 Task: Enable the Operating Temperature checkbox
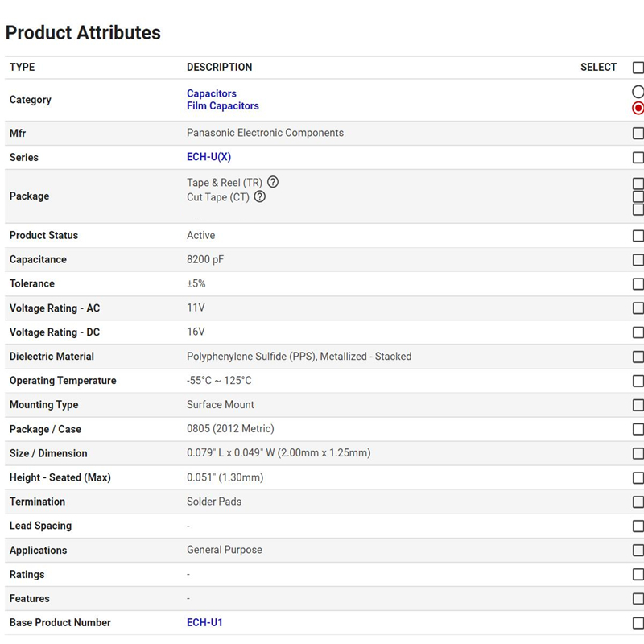(638, 381)
